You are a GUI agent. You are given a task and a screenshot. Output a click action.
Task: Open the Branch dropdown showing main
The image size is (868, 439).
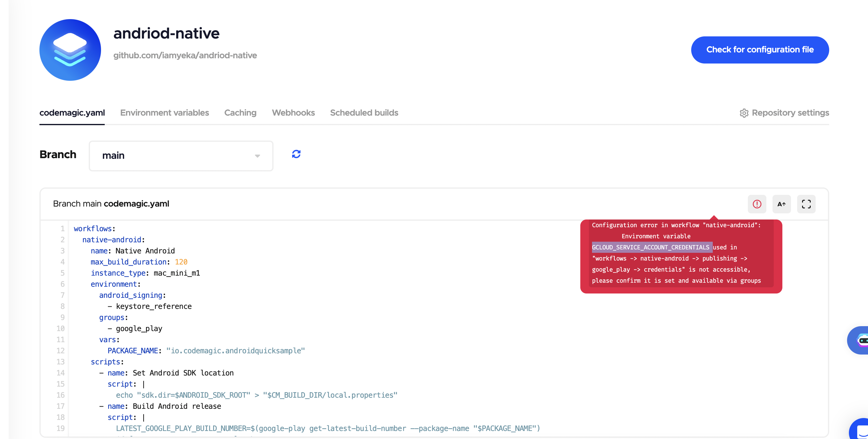(x=180, y=156)
